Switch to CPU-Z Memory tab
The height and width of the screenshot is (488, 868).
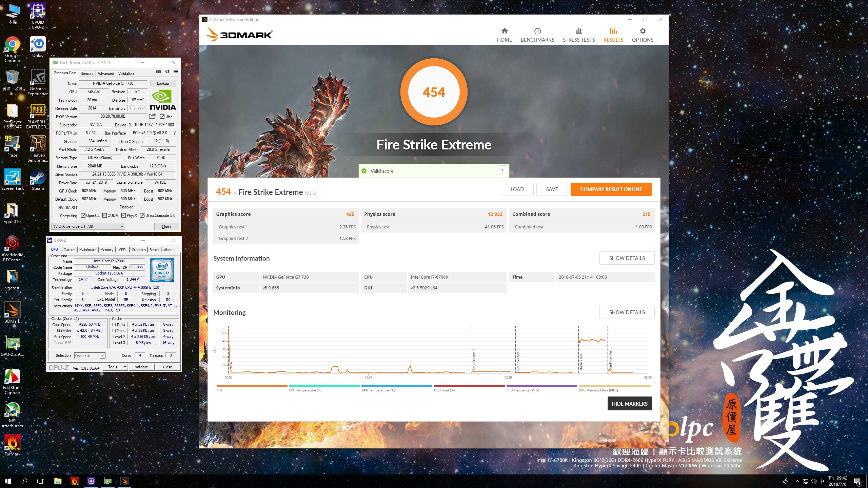tap(107, 250)
